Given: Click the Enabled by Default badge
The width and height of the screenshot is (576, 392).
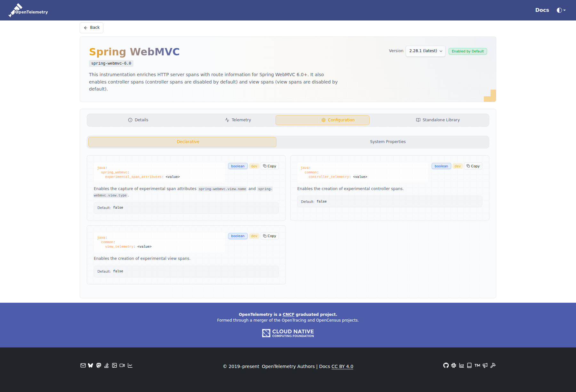Looking at the screenshot, I should [x=468, y=51].
